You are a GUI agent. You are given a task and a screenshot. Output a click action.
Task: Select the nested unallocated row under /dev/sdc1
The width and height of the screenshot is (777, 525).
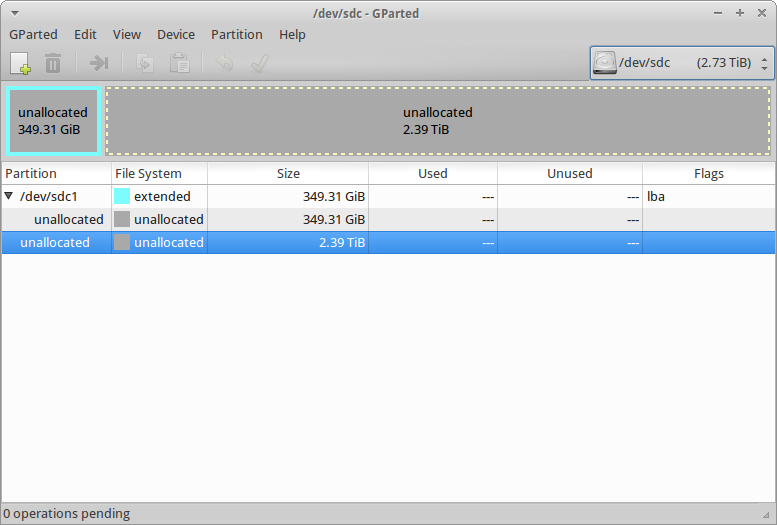coord(388,219)
